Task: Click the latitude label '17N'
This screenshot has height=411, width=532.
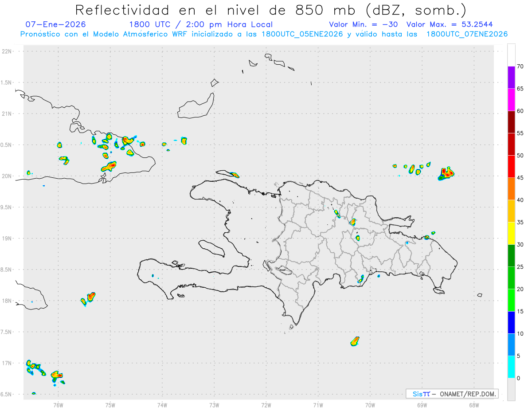Action: (7, 363)
